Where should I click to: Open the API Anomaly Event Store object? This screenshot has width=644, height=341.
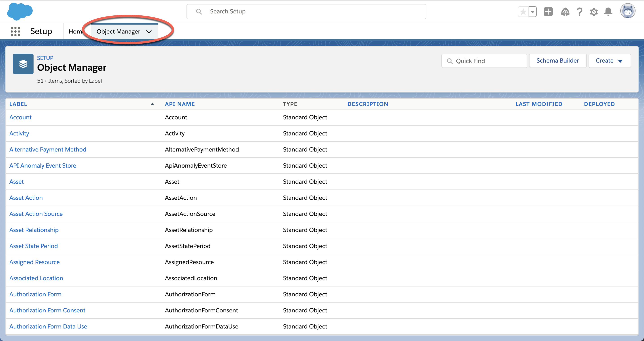pyautogui.click(x=43, y=165)
